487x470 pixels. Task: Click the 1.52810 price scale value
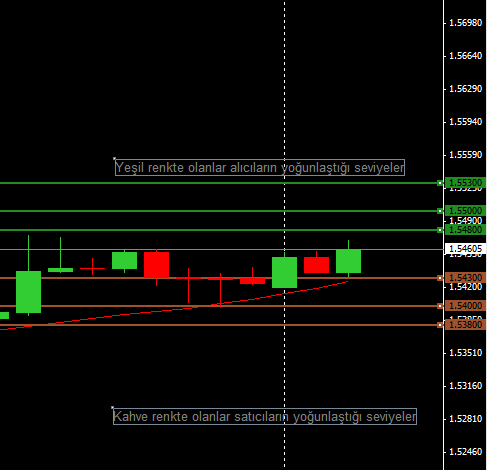(x=465, y=419)
